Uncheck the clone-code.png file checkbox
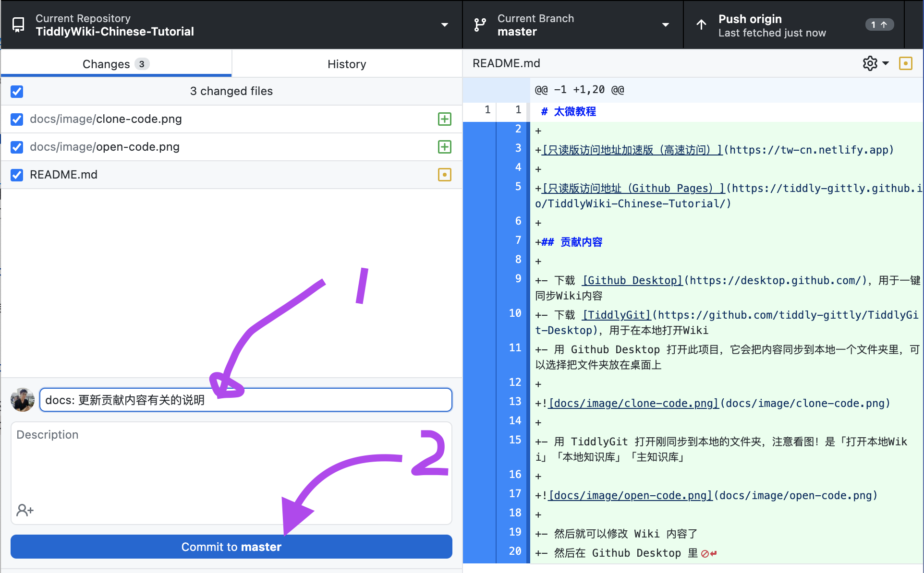This screenshot has width=924, height=573. tap(17, 119)
